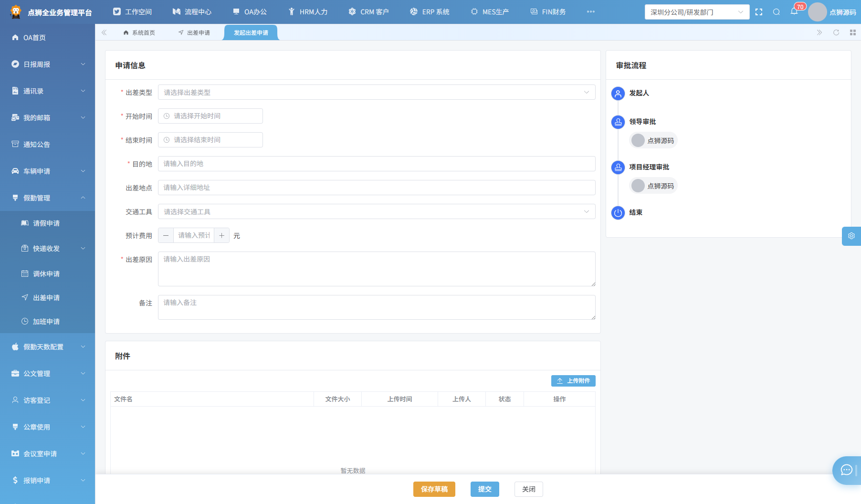Viewport: 861px width, 504px height.
Task: Click the 领导审批 stamp icon
Action: coord(618,122)
